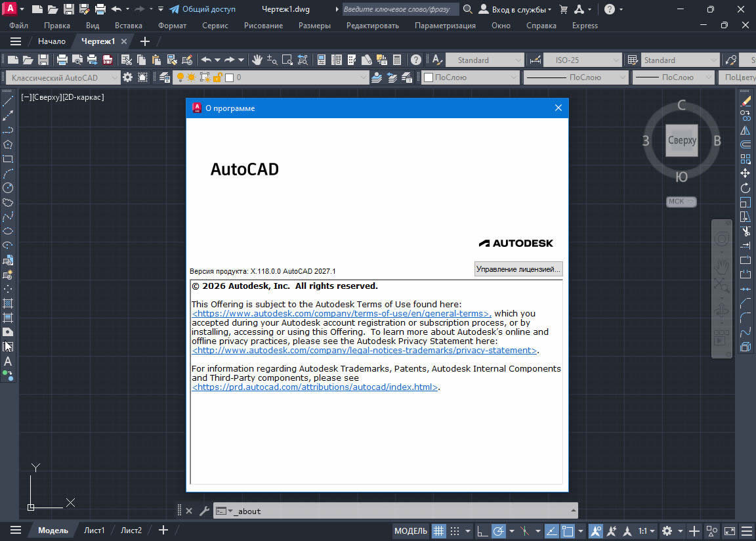756x541 pixels.
Task: Open the layer 0 dropdown list
Action: (x=270, y=77)
